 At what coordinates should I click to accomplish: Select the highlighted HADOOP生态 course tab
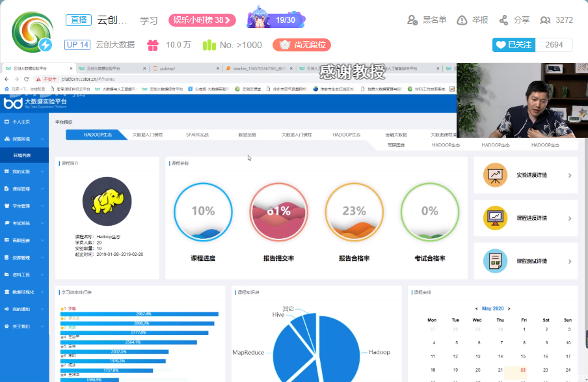coord(97,135)
